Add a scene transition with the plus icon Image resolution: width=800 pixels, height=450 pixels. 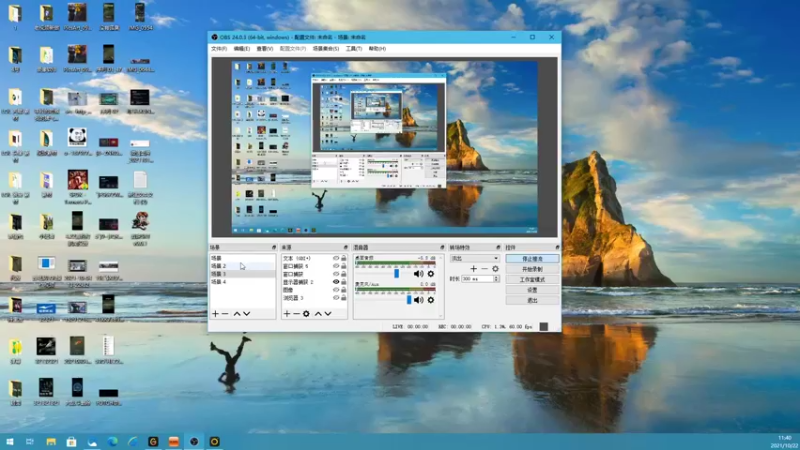point(473,269)
